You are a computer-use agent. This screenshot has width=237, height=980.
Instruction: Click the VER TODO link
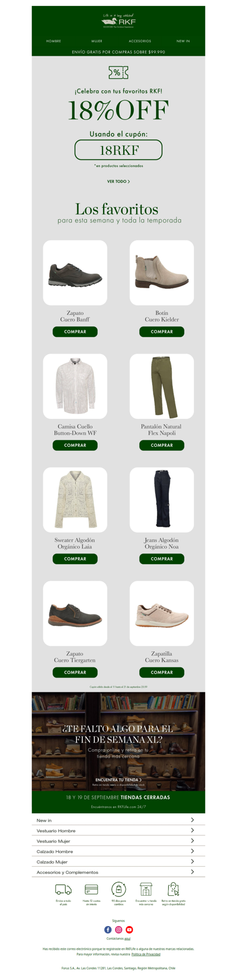(118, 182)
